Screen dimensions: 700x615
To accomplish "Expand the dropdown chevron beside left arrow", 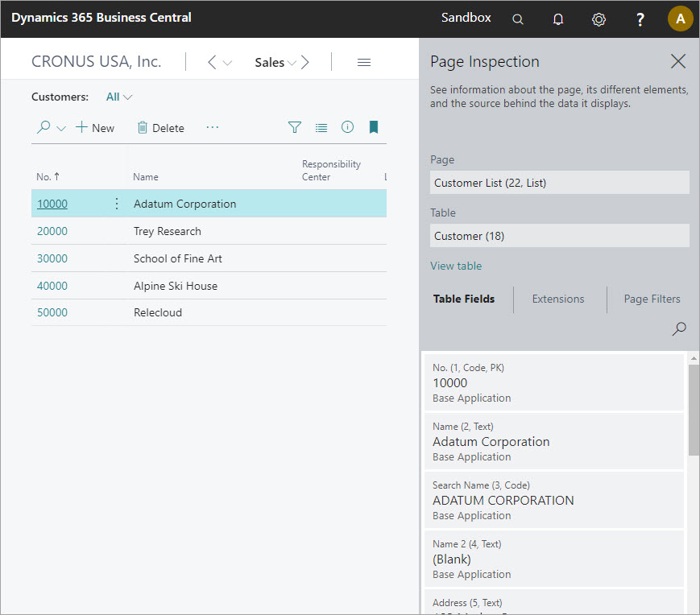I will 227,63.
